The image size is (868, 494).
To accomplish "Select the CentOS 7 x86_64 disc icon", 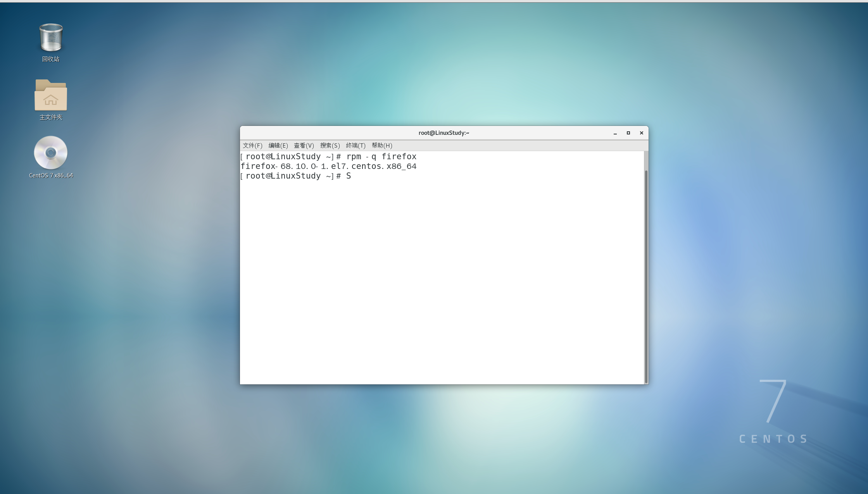I will [51, 153].
